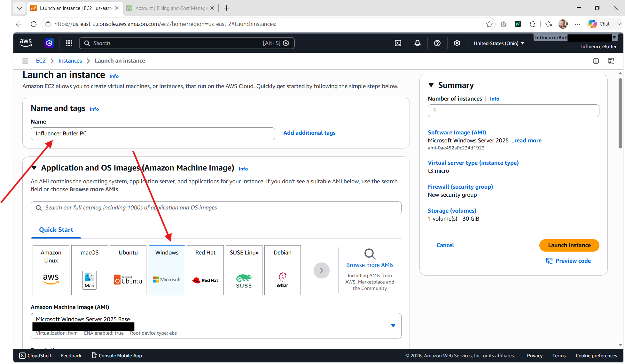
Task: Click the instance Name input field
Action: click(x=153, y=134)
